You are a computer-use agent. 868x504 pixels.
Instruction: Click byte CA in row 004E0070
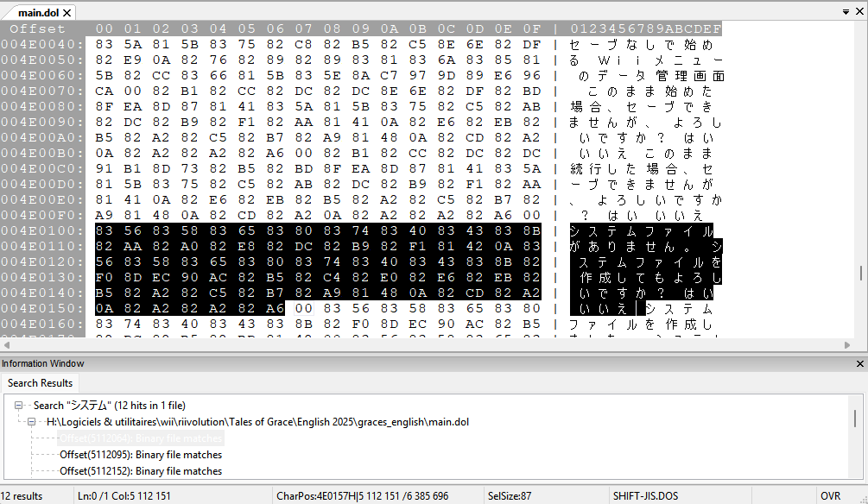[104, 91]
